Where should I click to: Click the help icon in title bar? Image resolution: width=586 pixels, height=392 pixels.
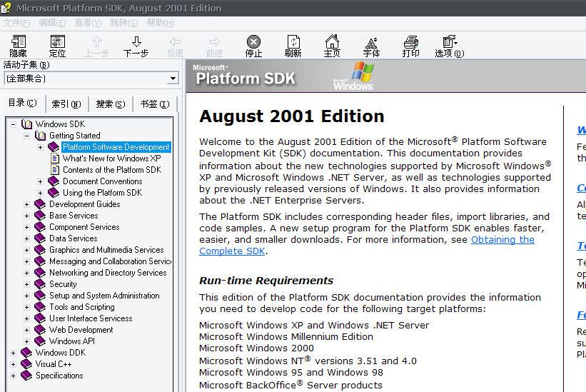[6, 8]
